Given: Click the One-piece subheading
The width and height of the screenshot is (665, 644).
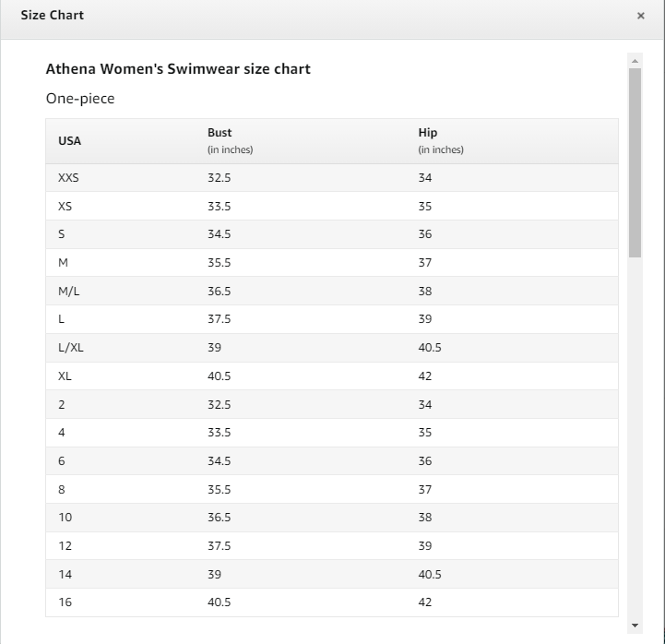Looking at the screenshot, I should pyautogui.click(x=80, y=99).
